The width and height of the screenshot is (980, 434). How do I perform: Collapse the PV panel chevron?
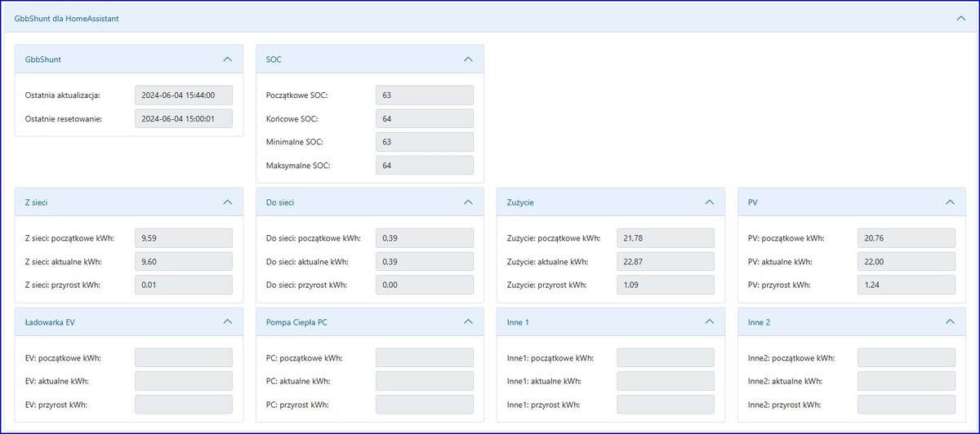(x=950, y=201)
